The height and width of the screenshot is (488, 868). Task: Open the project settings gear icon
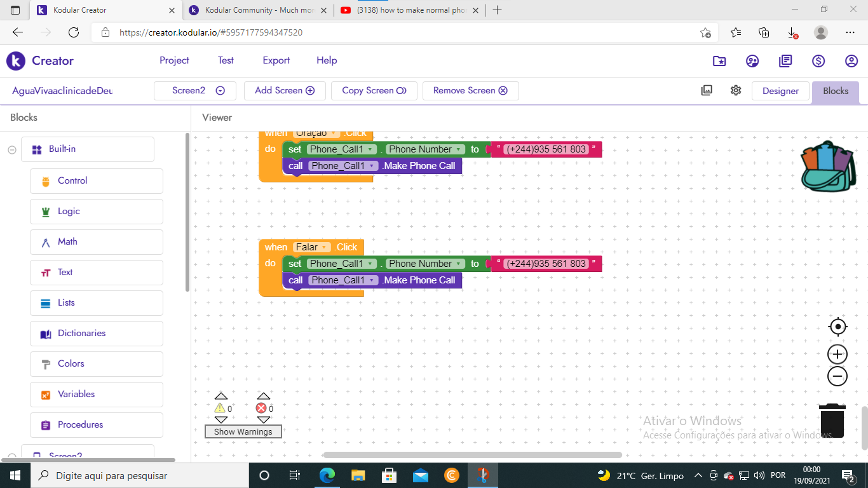(736, 90)
